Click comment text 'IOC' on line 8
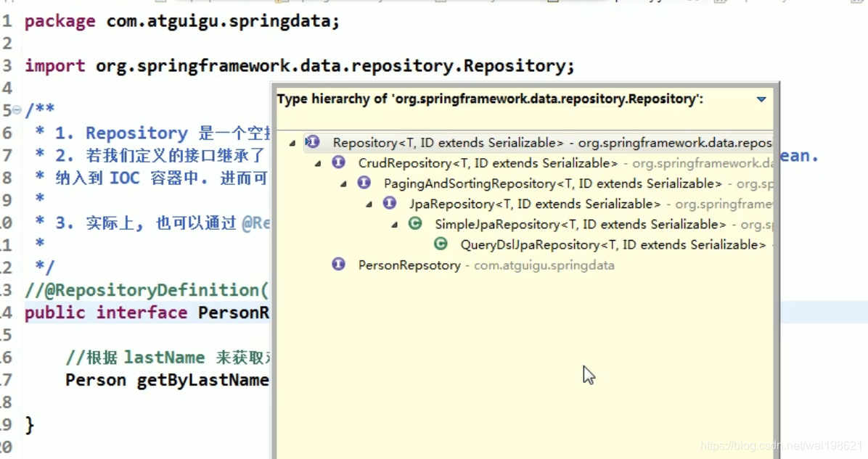The image size is (868, 459). [125, 178]
